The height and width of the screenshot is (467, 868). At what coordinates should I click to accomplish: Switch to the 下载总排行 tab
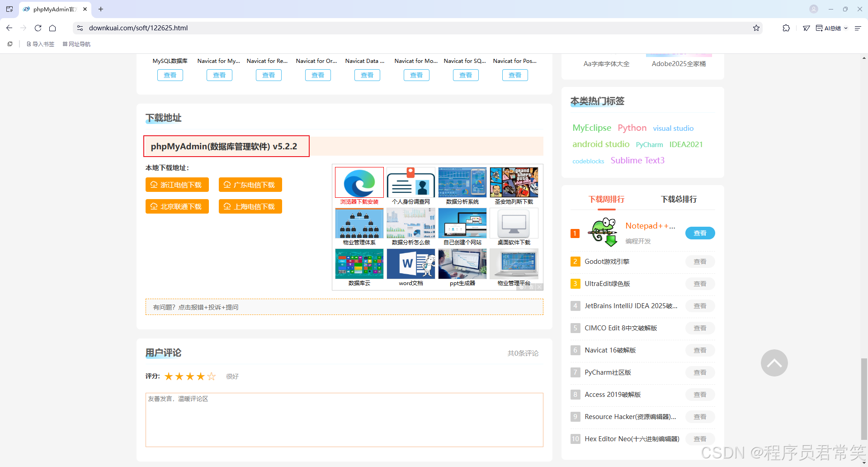coord(679,199)
